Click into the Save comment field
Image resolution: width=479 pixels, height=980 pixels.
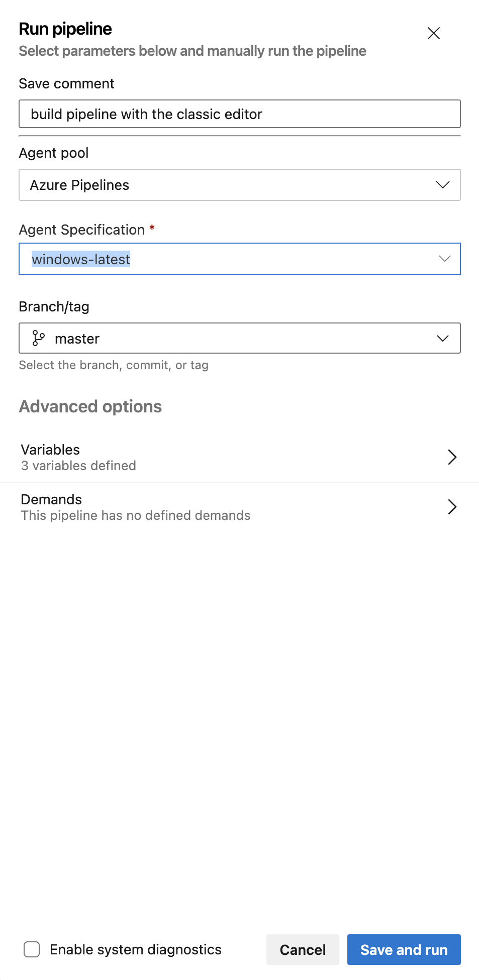240,114
